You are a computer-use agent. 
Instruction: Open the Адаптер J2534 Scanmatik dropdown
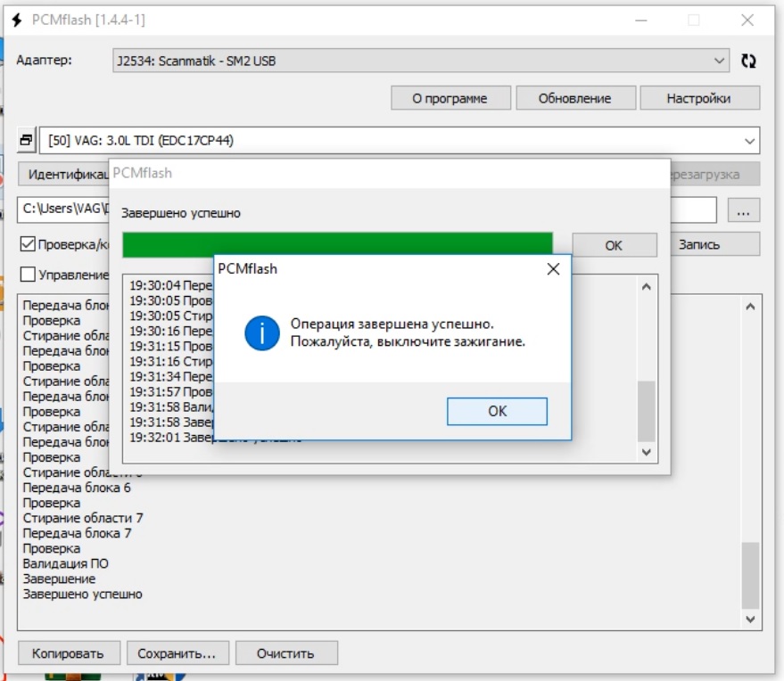420,61
